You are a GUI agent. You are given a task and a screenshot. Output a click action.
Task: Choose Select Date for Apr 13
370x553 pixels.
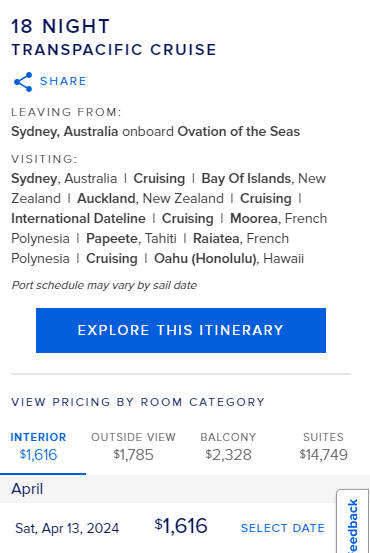[x=283, y=528]
